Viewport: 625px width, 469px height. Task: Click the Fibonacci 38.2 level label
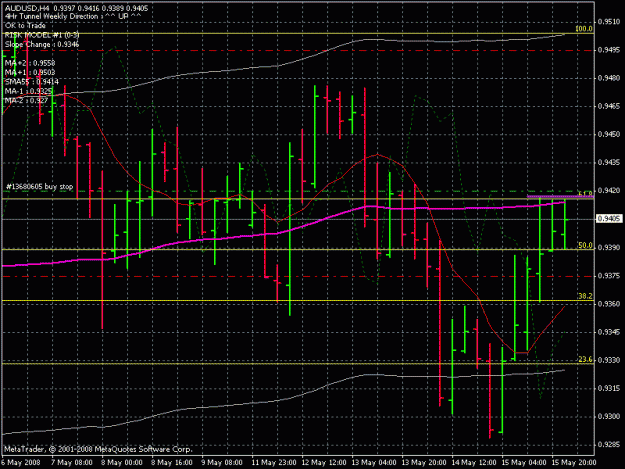pyautogui.click(x=585, y=296)
